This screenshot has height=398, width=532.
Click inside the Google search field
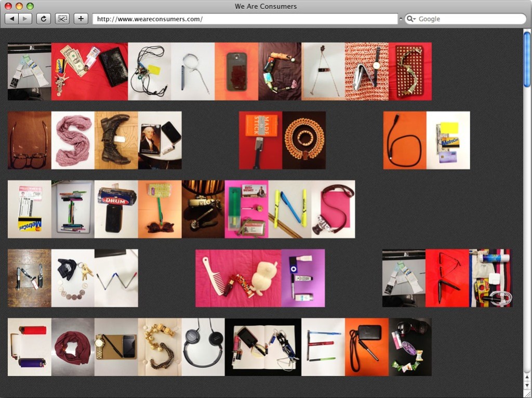468,19
